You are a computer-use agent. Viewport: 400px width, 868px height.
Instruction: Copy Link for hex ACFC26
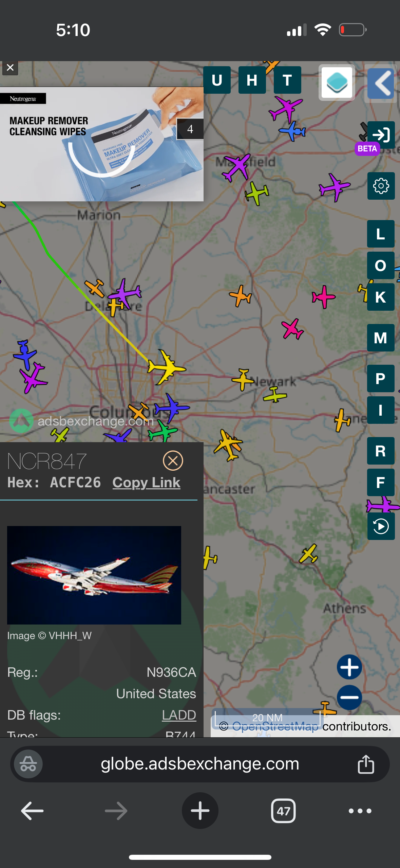point(146,483)
